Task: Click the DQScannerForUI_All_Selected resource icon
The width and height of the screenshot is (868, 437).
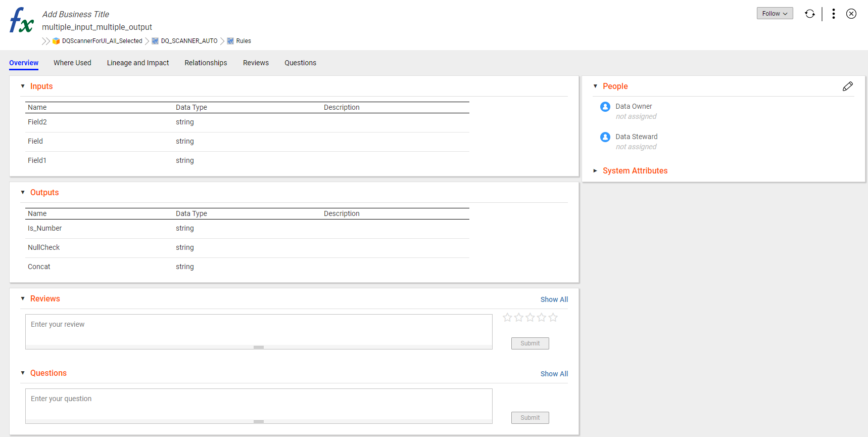Action: click(56, 41)
